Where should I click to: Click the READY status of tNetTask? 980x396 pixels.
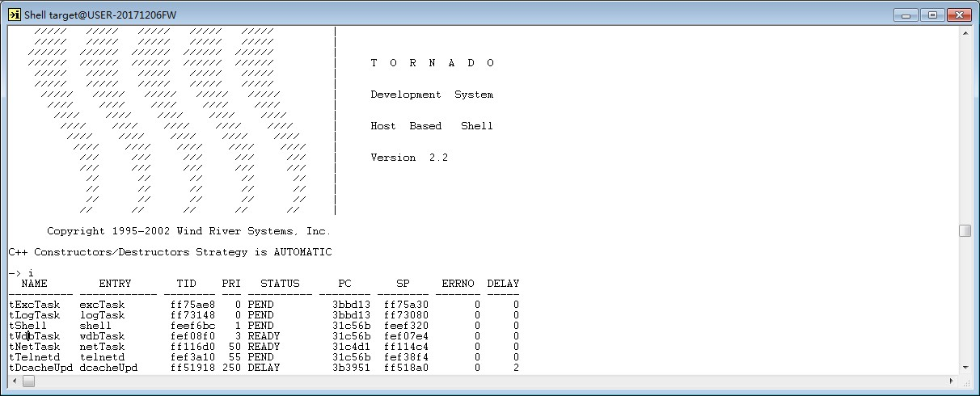264,347
